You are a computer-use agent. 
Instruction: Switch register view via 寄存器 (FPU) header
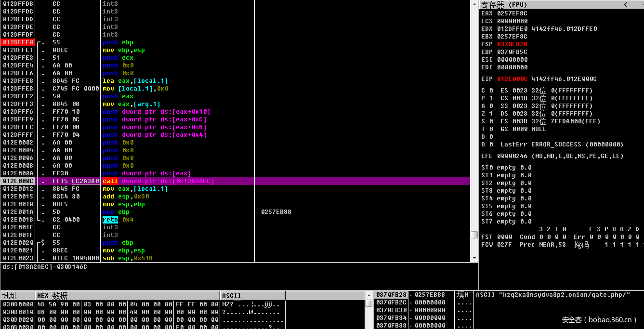click(504, 5)
